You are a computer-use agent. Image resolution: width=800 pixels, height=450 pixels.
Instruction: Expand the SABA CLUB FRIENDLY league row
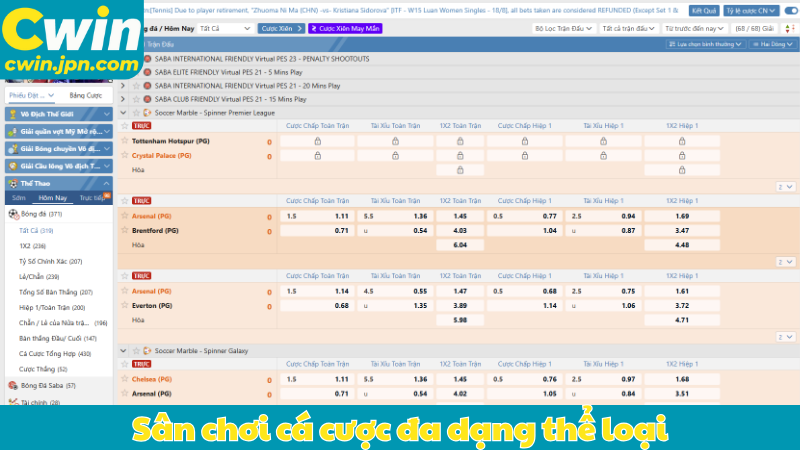tap(123, 99)
